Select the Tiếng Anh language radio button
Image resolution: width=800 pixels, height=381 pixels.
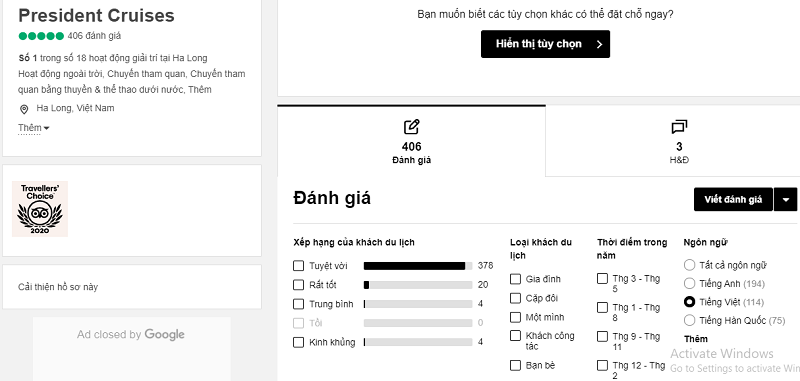(x=689, y=284)
